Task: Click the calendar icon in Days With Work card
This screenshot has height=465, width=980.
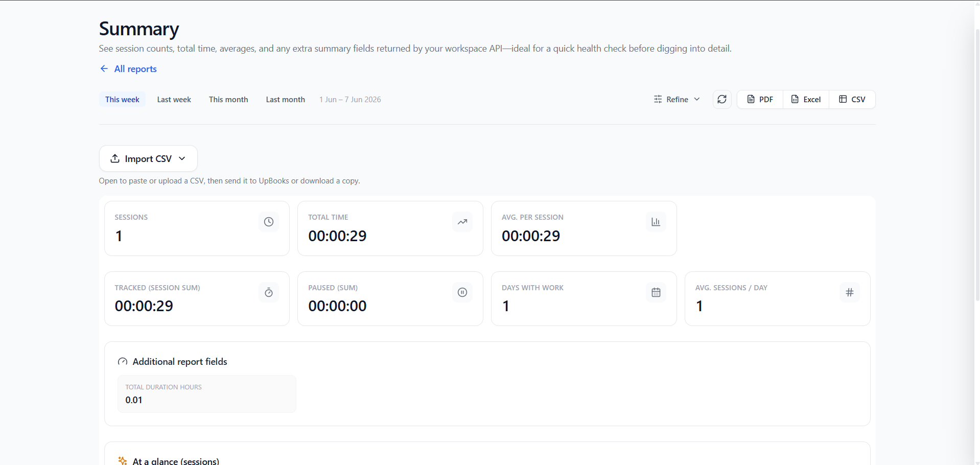Action: [x=656, y=292]
